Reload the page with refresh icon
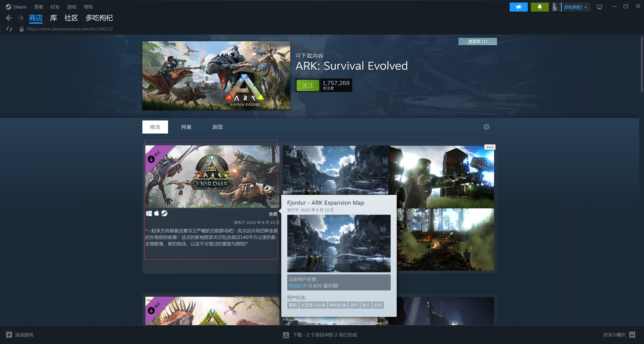 coord(9,29)
